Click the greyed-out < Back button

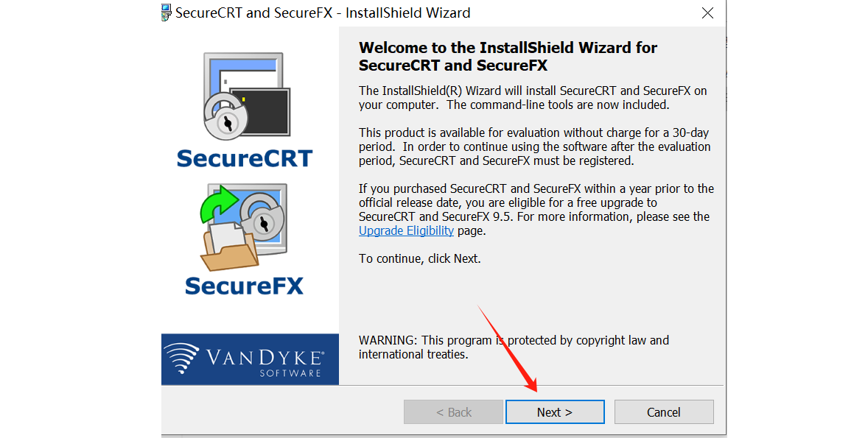tap(453, 412)
